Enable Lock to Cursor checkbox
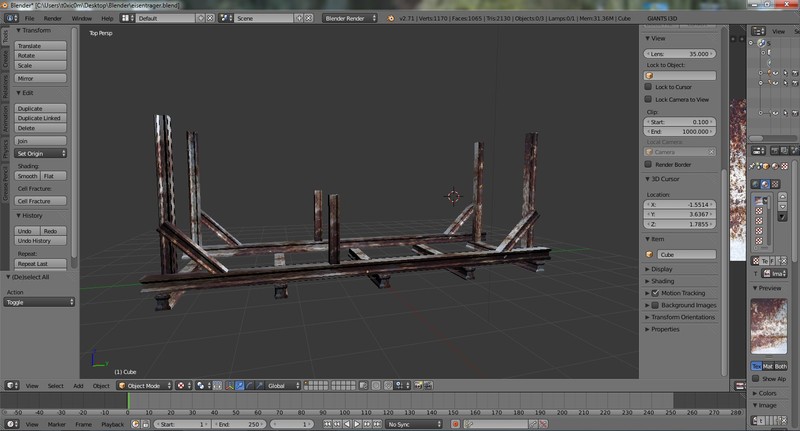This screenshot has height=431, width=800. pos(649,87)
